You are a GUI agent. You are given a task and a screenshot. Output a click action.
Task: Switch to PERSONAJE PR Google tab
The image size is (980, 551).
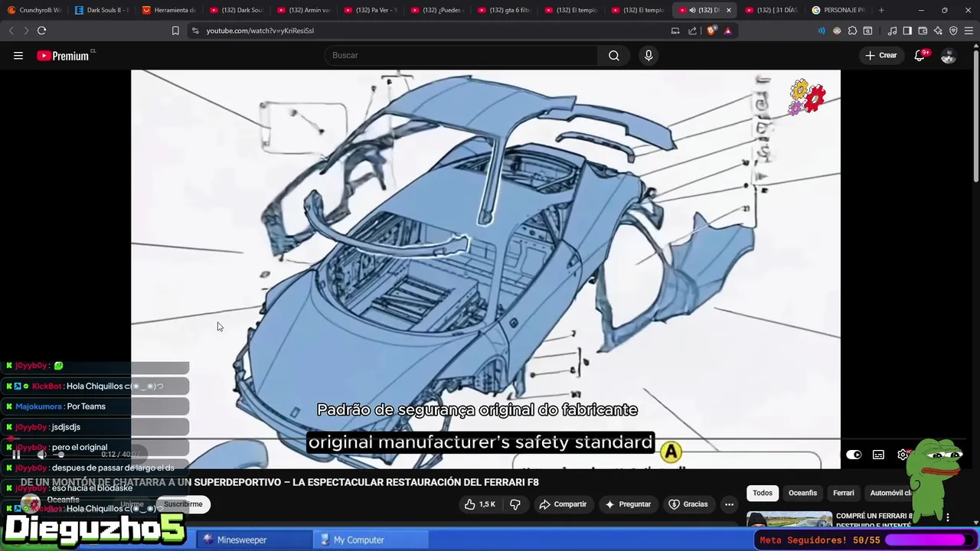839,10
